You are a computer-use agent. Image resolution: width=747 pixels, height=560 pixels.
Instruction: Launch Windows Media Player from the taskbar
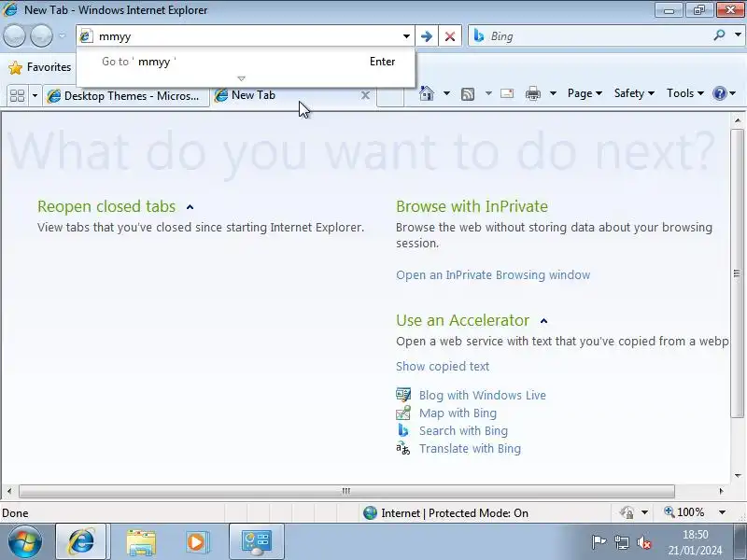point(197,542)
